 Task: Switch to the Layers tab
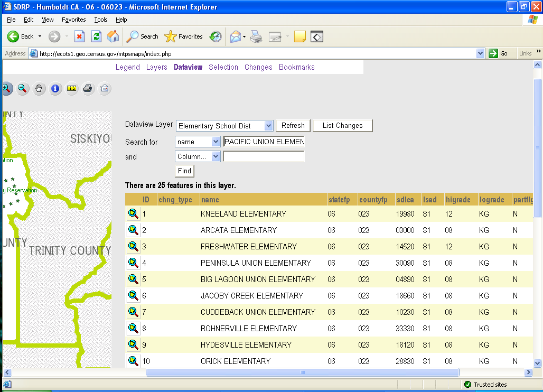(x=156, y=67)
